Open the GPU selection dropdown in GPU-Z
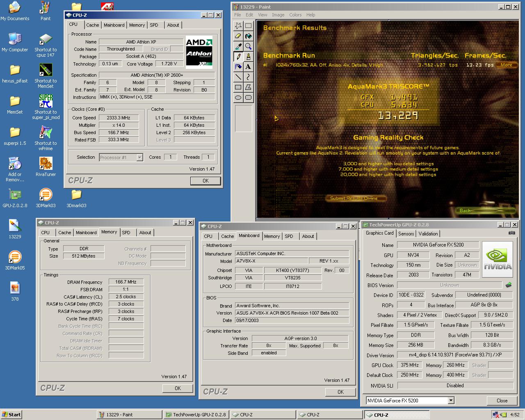Viewport: 525px width, 420px height. click(451, 400)
